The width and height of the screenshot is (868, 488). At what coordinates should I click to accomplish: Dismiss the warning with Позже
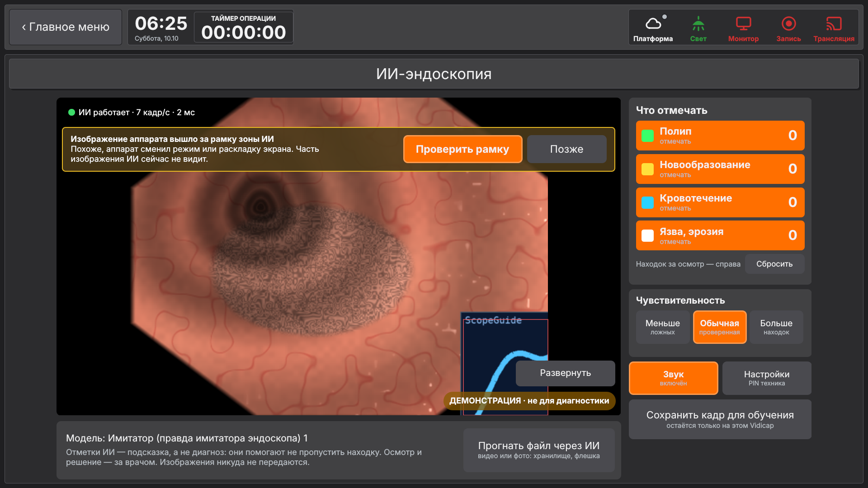tap(566, 149)
